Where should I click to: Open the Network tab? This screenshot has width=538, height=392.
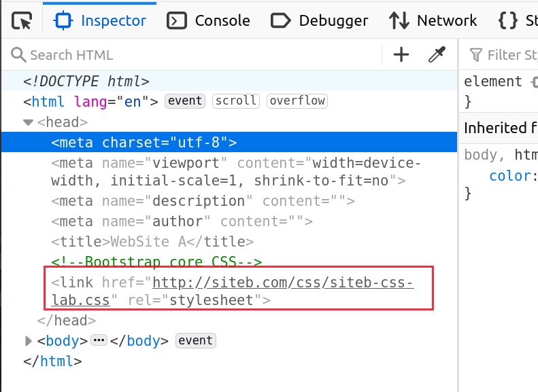pos(433,20)
